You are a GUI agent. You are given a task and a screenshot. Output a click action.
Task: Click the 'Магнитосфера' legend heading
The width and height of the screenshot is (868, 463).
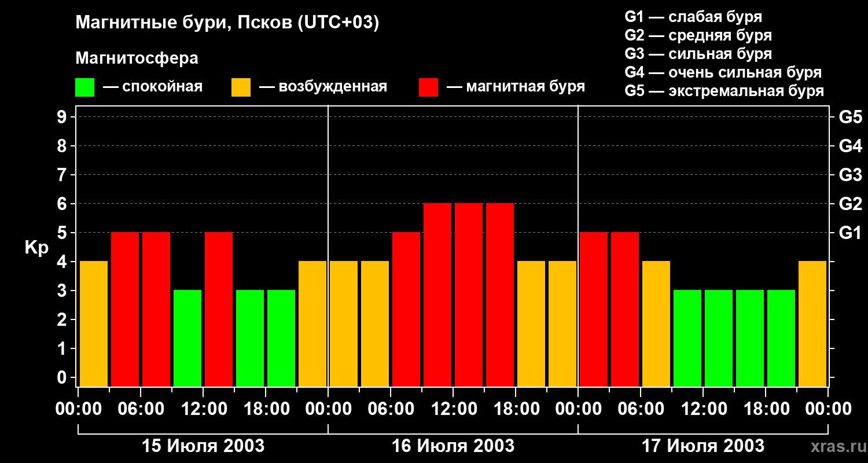(x=137, y=58)
